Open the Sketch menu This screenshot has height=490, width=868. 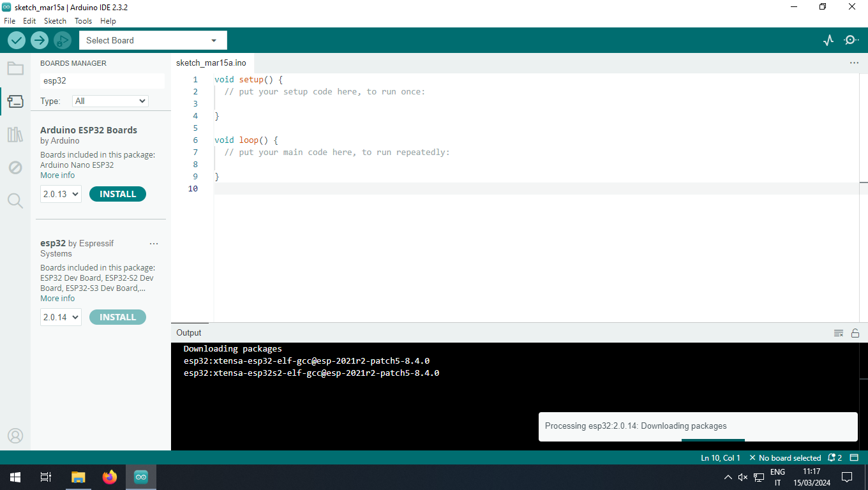[x=55, y=21]
